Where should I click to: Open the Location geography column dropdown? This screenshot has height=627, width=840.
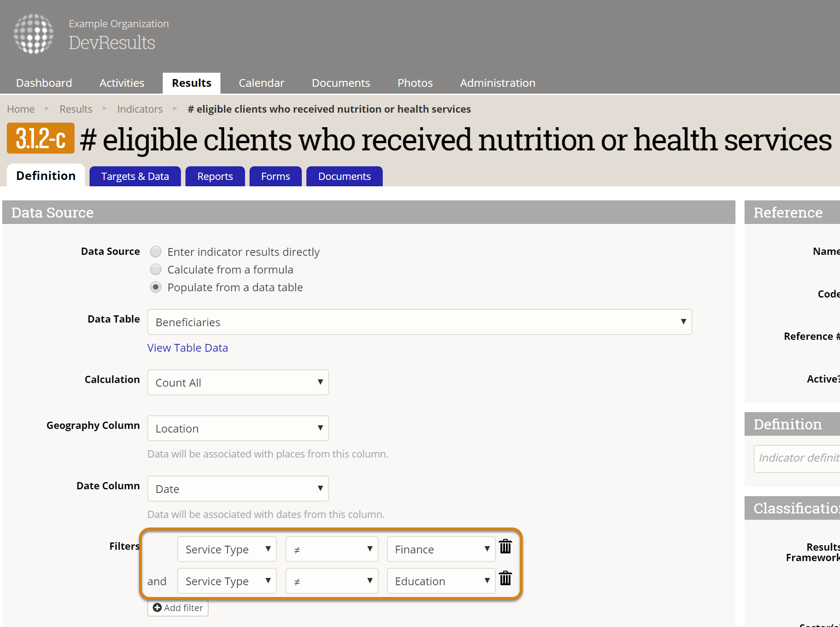tap(238, 428)
